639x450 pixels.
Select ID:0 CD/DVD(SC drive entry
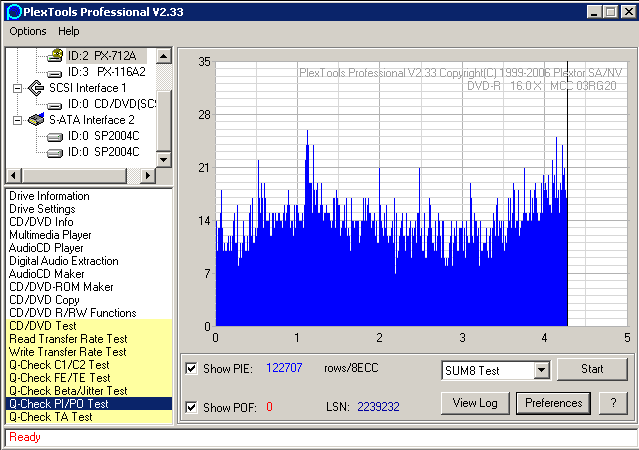pos(112,104)
